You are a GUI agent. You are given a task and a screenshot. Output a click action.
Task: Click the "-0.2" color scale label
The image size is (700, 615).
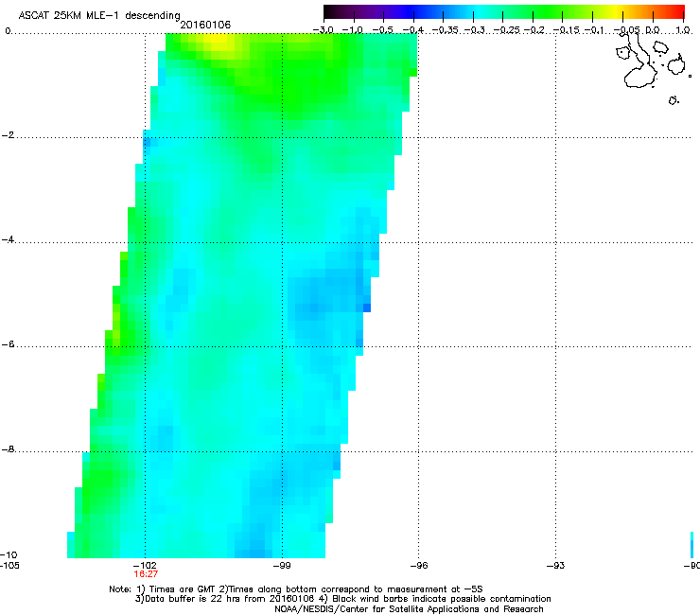coord(534,30)
